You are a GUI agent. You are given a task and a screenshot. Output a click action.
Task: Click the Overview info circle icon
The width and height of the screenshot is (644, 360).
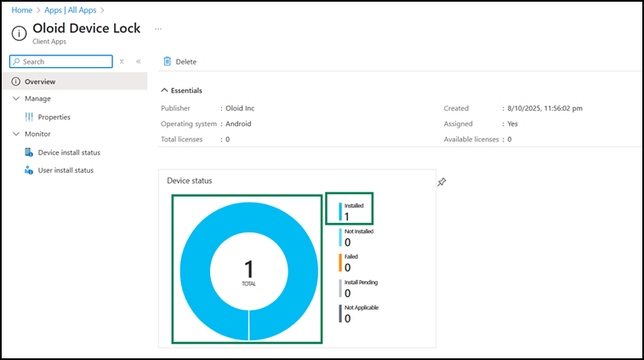tap(15, 82)
